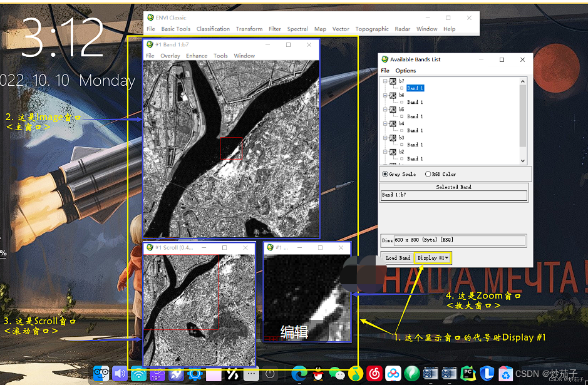The height and width of the screenshot is (385, 588).
Task: Open QQ Music yellow icon in dock
Action: point(356,374)
